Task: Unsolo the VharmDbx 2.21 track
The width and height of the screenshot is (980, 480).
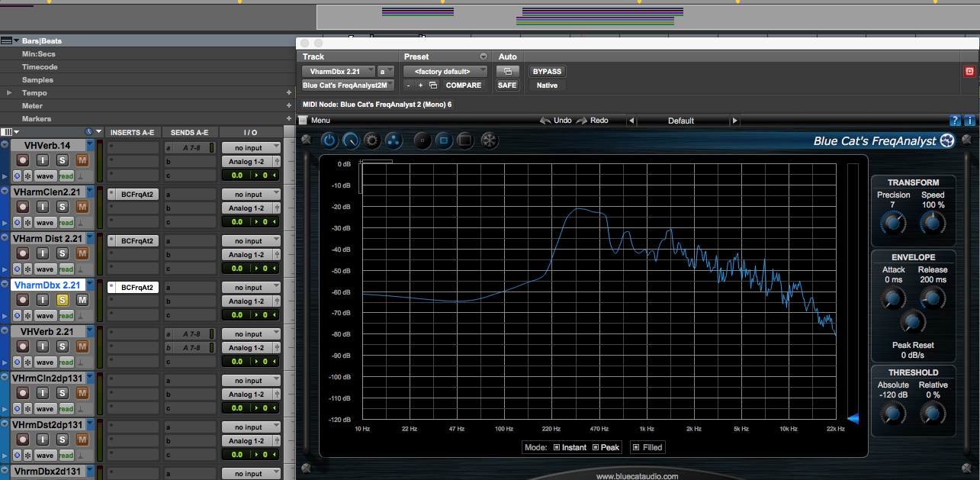Action: 63,300
